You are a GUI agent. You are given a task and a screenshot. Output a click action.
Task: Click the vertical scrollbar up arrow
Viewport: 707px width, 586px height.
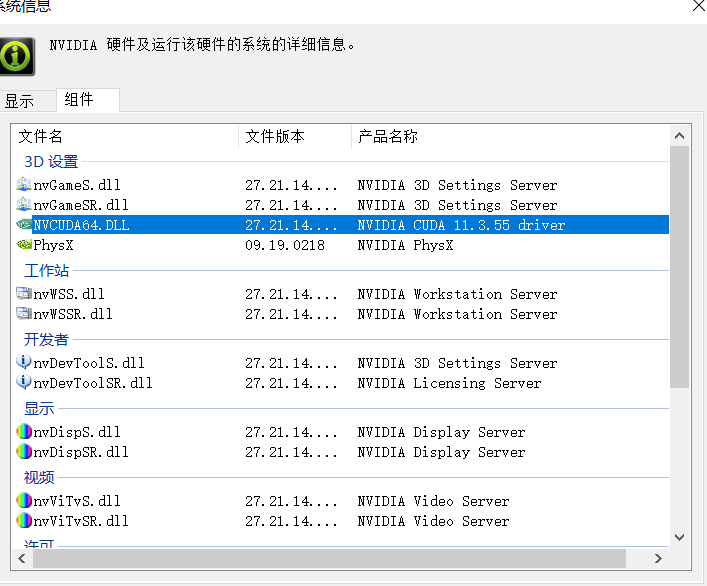(x=679, y=135)
